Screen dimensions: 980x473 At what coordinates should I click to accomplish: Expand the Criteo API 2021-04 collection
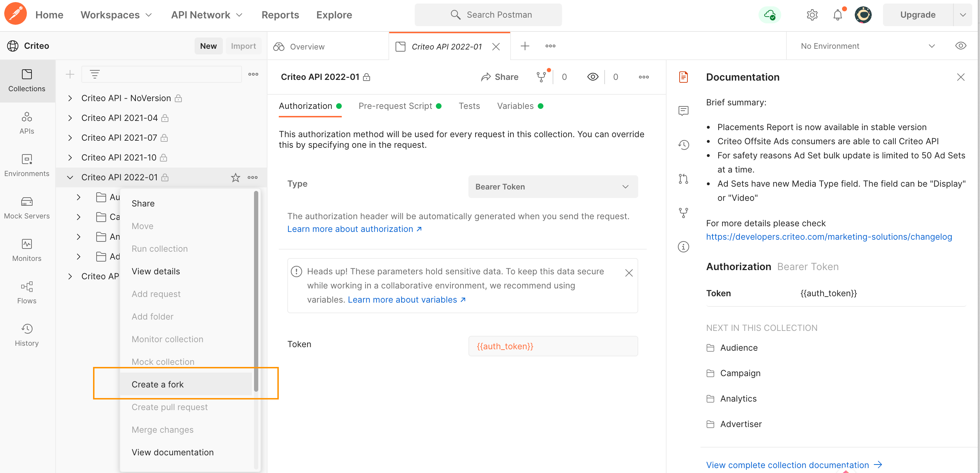click(x=70, y=118)
